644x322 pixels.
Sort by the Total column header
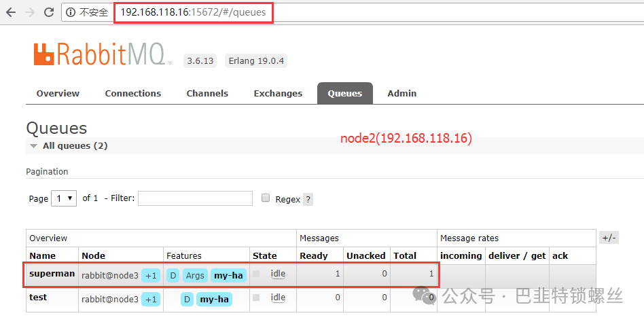[x=405, y=255]
